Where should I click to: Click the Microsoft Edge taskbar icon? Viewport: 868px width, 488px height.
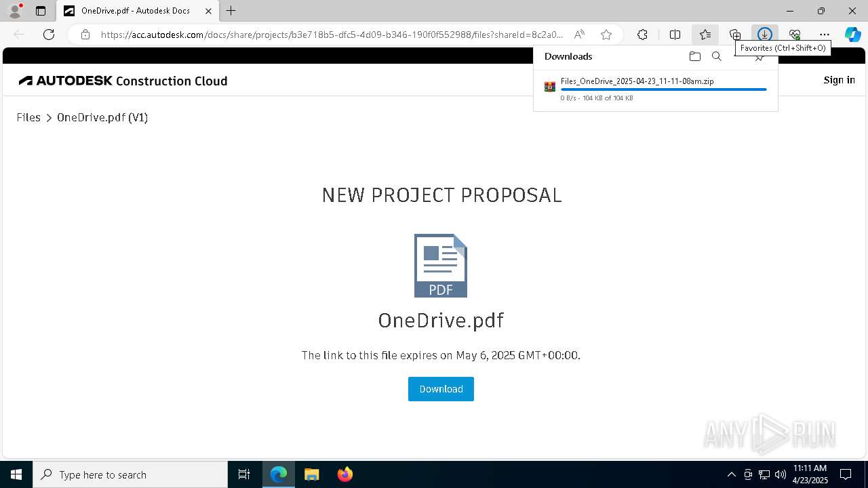(279, 474)
